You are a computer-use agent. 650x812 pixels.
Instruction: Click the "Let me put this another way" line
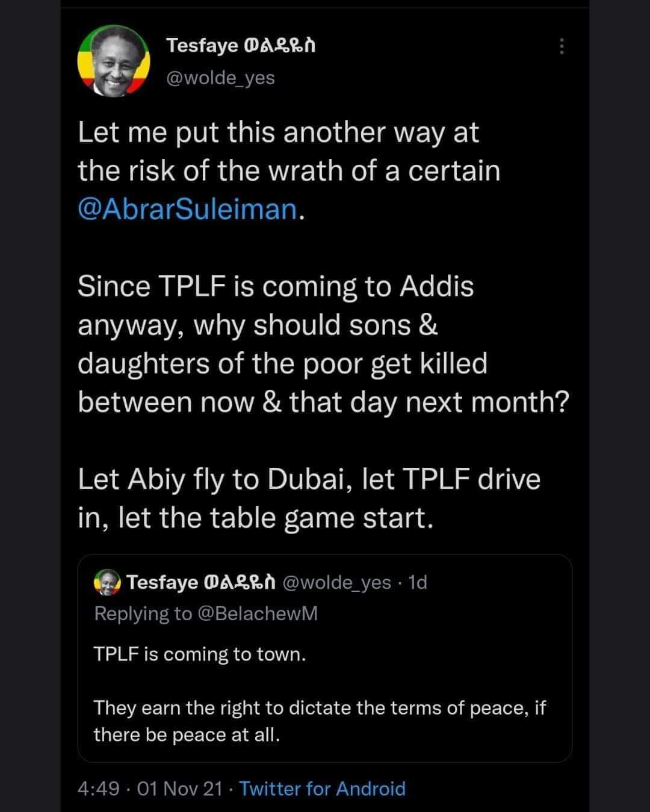pos(278,133)
